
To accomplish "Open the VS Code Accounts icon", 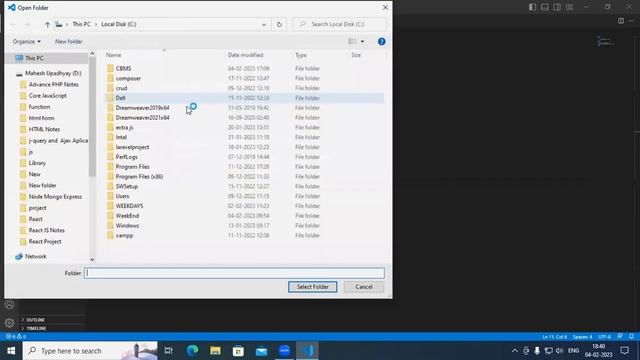I will 9,304.
